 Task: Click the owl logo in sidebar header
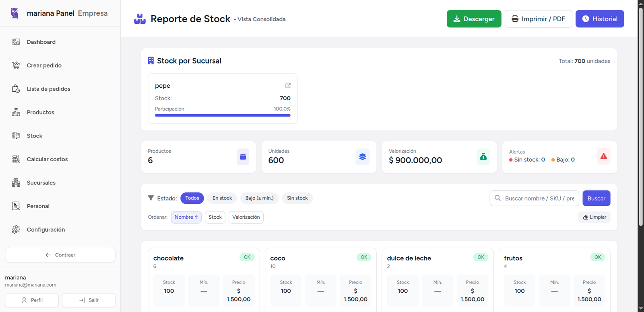(x=14, y=13)
